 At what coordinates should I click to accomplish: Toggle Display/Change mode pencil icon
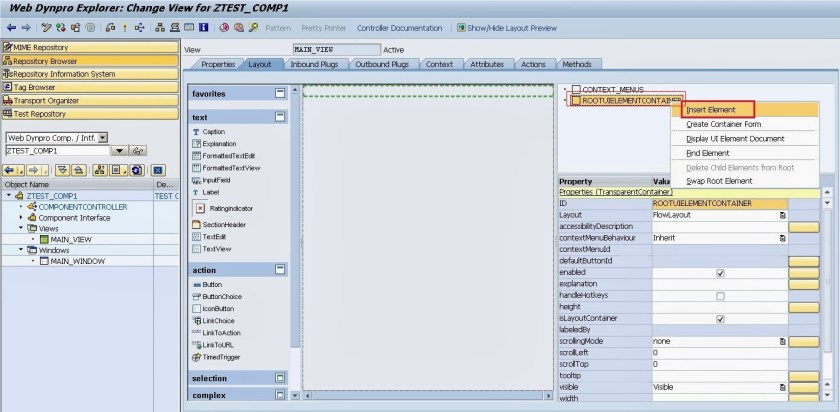pyautogui.click(x=47, y=27)
